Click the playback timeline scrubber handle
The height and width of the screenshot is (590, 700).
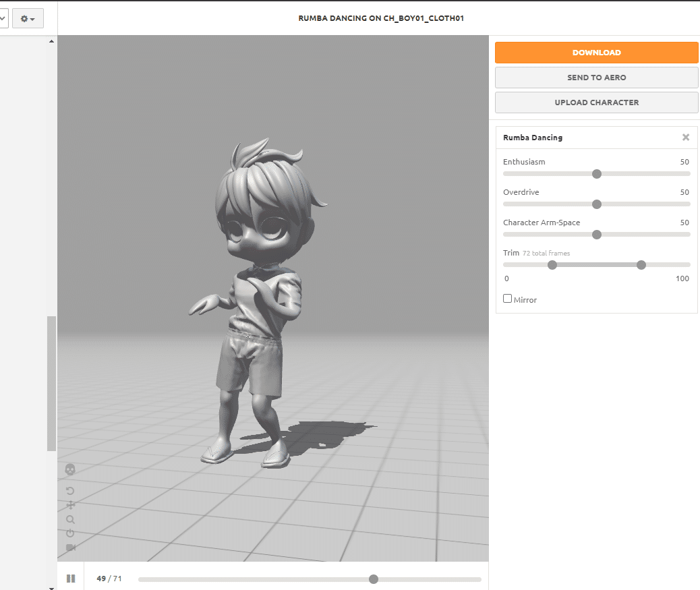coord(373,579)
